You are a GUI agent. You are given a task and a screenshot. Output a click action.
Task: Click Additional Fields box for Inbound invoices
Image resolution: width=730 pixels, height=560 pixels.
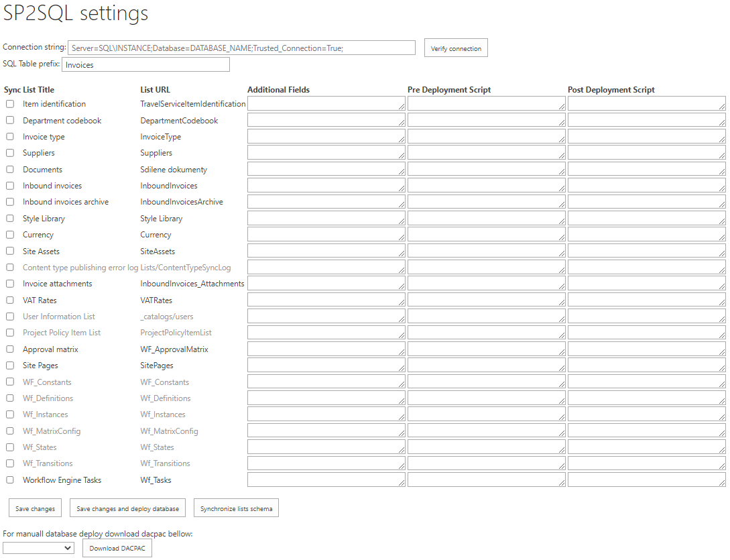326,186
